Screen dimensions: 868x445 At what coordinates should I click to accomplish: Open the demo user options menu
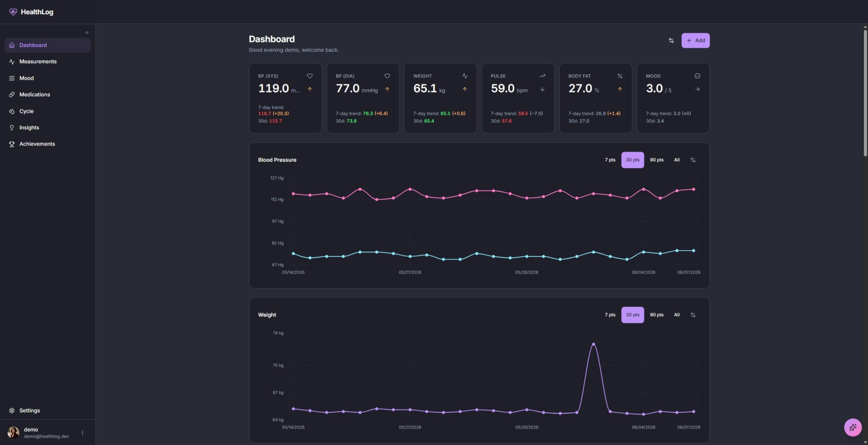pyautogui.click(x=82, y=433)
